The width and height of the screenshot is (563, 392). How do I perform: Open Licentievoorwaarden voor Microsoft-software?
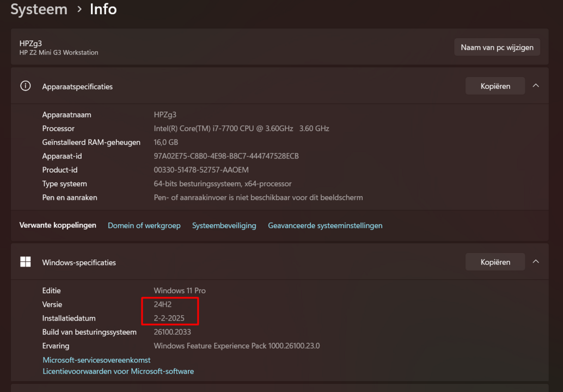pyautogui.click(x=118, y=371)
